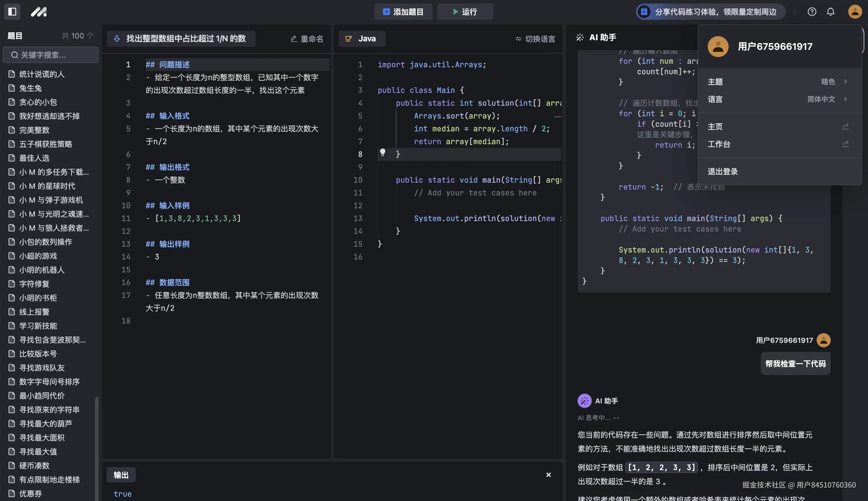Viewport: 868px width, 501px height.
Task: Click 添加题目 to add a problem
Action: (x=403, y=12)
